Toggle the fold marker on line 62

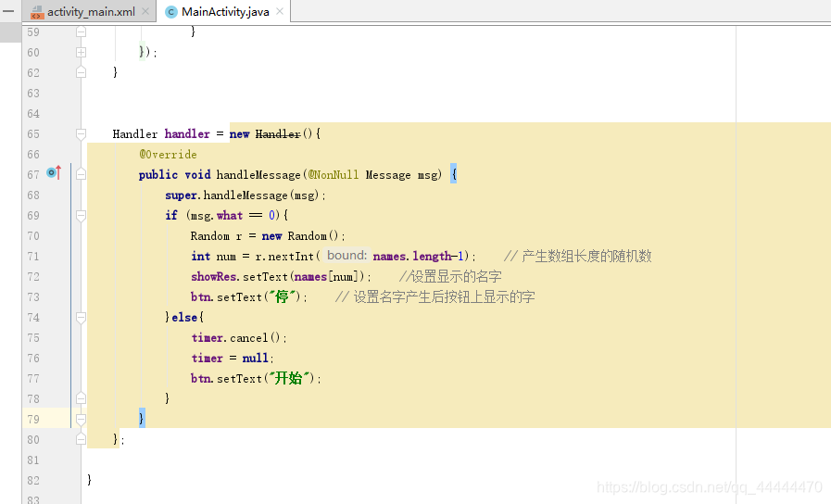point(82,72)
